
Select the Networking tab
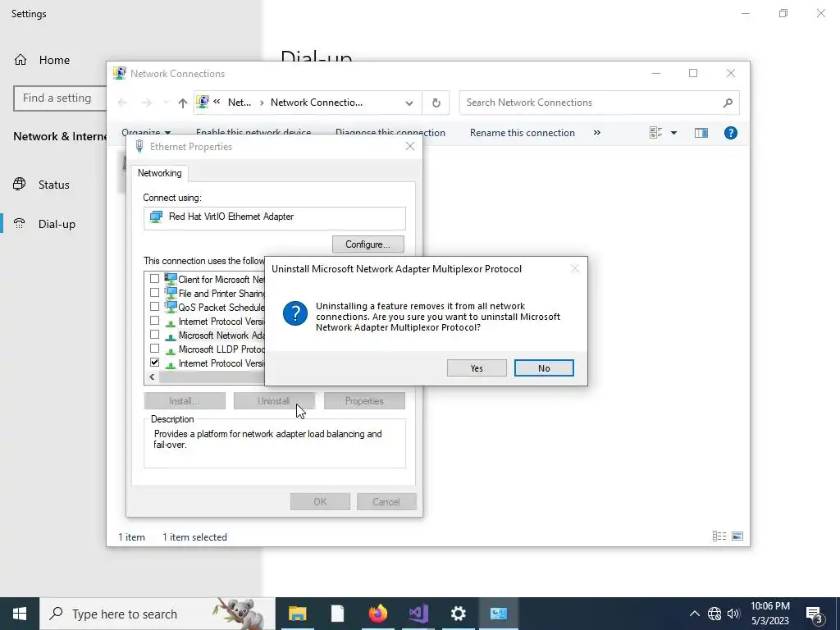[160, 173]
